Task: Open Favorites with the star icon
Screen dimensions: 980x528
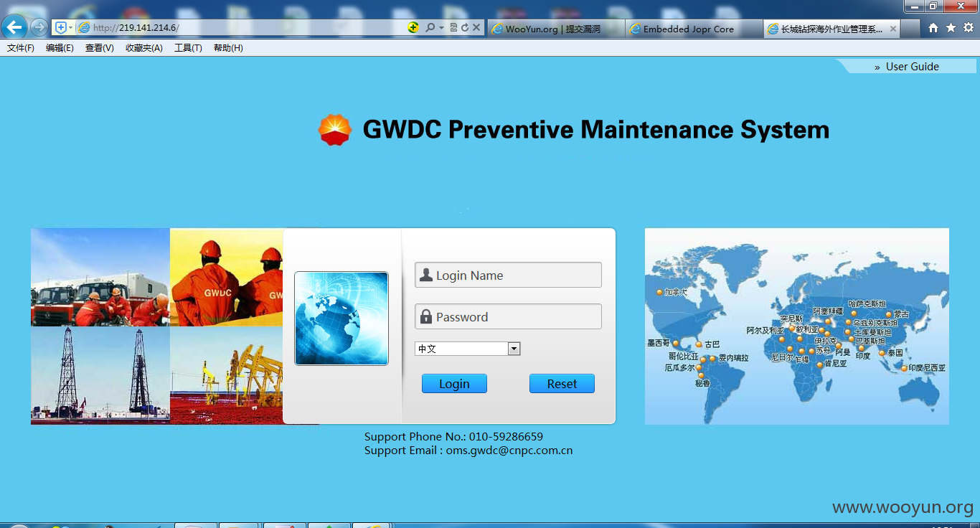Action: pos(951,27)
